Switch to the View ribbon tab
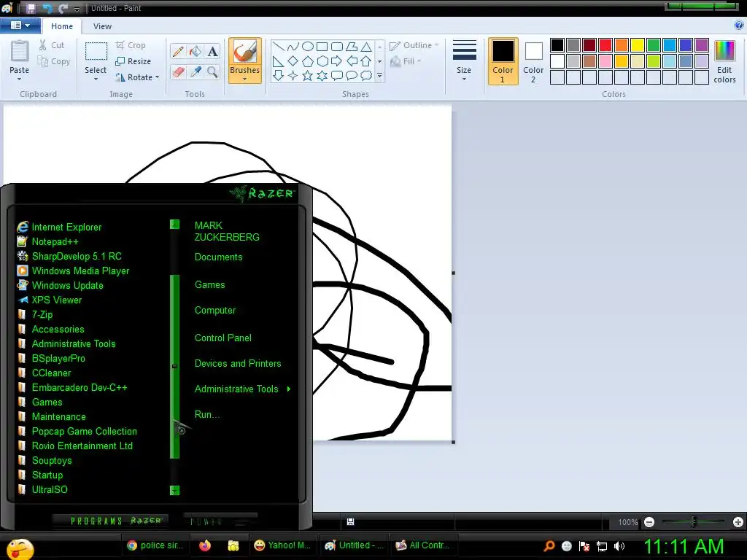The width and height of the screenshot is (747, 560). pos(102,26)
